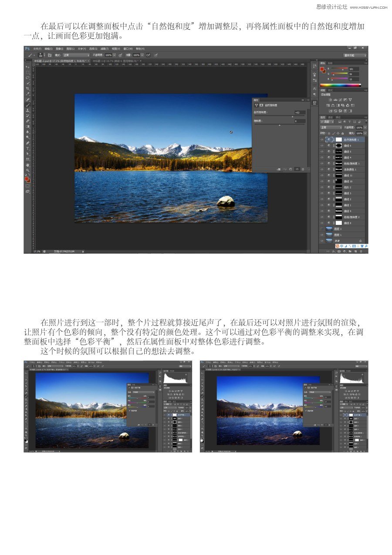Hide the 背景 layer
Image resolution: width=392 pixels, height=555 pixels.
point(322,241)
